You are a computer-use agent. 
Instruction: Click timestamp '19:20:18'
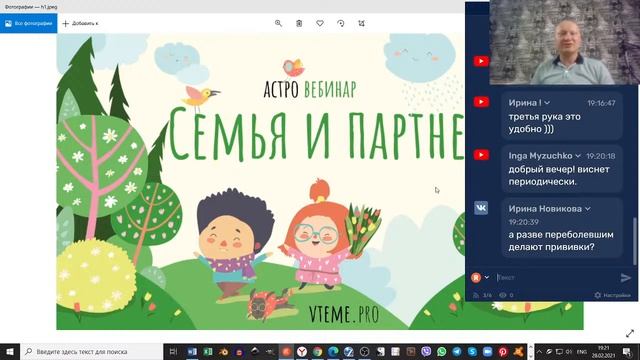pyautogui.click(x=600, y=156)
